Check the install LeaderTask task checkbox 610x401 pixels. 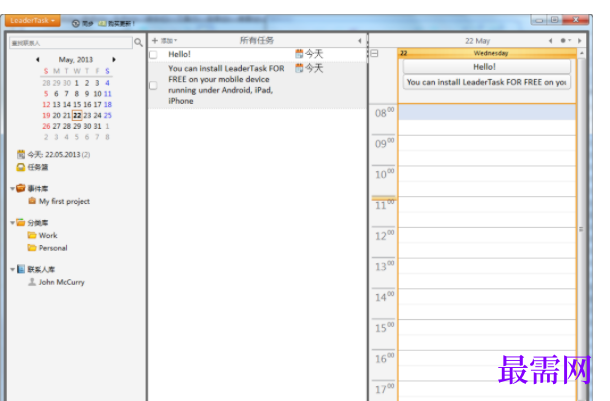(153, 86)
